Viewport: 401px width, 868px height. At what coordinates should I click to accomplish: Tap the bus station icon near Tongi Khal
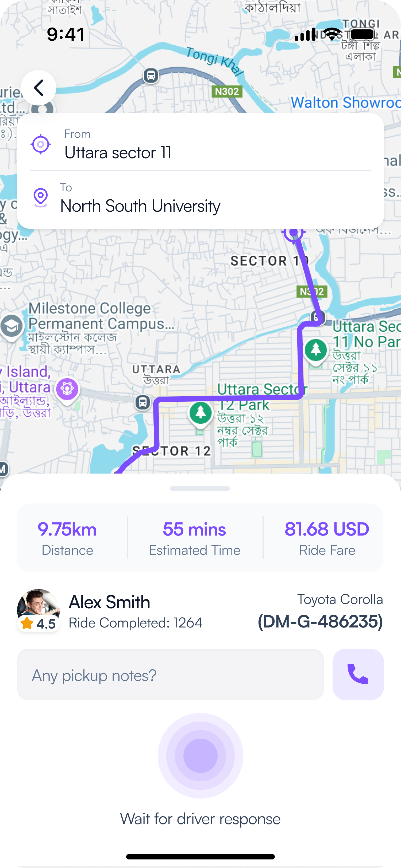tap(151, 75)
